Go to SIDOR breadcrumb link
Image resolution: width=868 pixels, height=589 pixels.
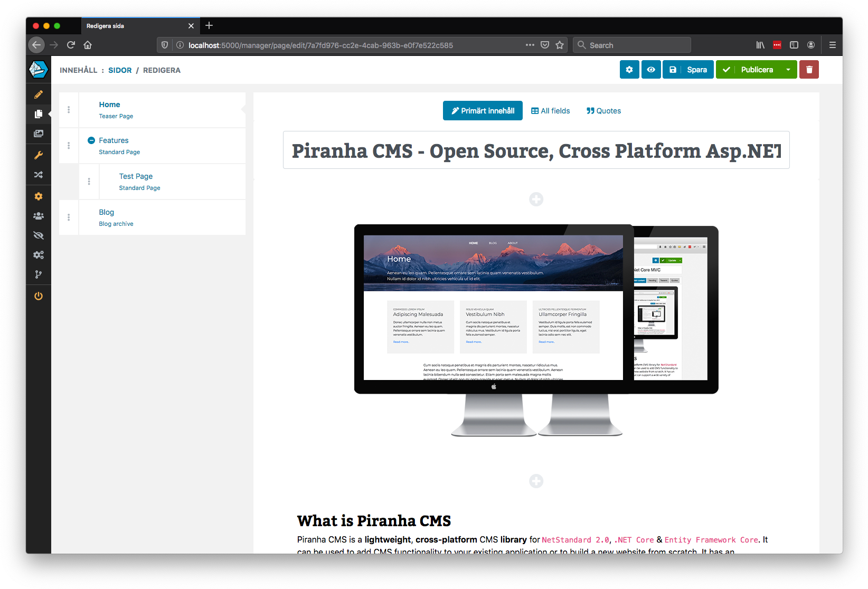coord(120,70)
